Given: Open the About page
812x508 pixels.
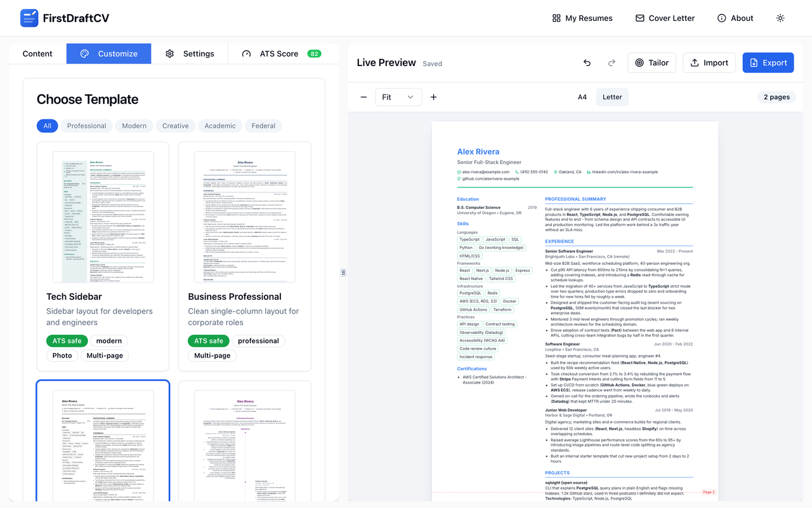Looking at the screenshot, I should 735,18.
